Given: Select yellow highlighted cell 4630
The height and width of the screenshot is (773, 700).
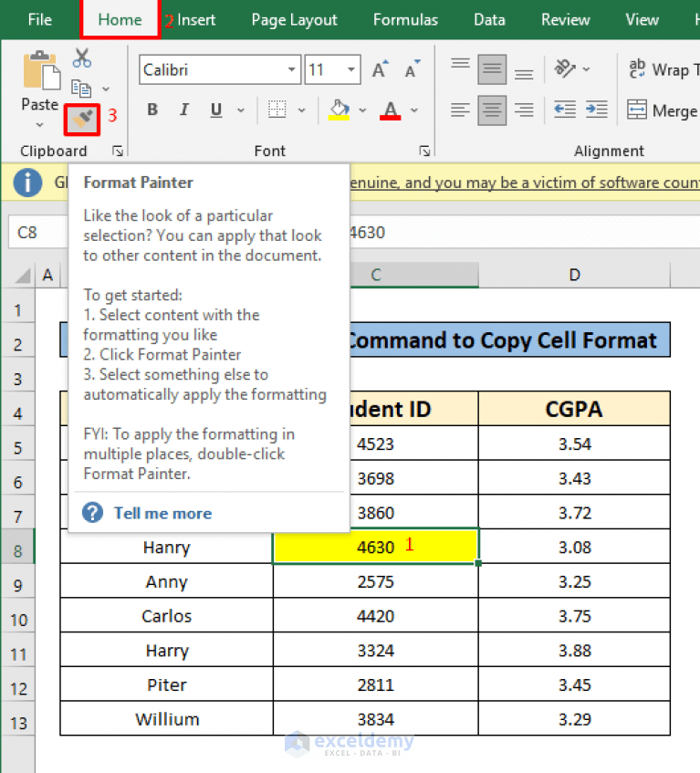Looking at the screenshot, I should 376,547.
